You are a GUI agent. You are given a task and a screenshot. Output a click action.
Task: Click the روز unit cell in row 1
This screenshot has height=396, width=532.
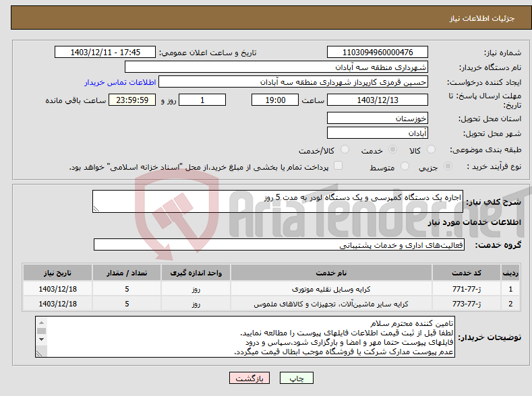click(196, 289)
